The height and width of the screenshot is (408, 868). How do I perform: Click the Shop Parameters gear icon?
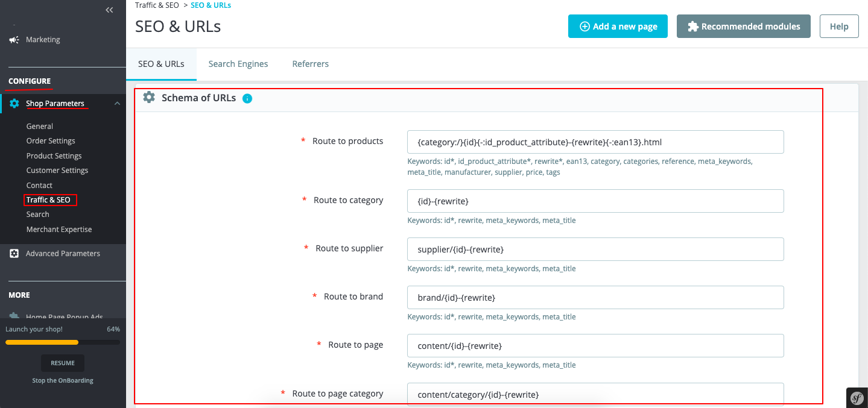tap(14, 104)
